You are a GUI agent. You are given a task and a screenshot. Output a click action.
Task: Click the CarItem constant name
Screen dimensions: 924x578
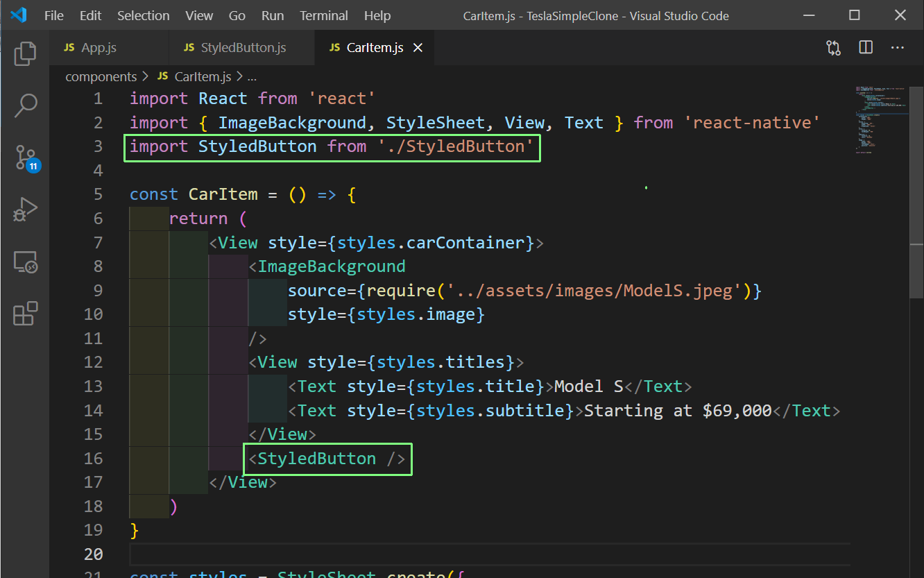tap(223, 194)
